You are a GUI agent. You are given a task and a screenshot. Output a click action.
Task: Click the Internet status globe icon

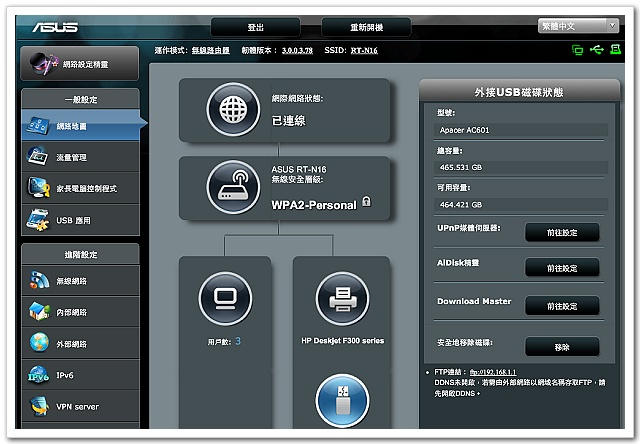click(x=233, y=109)
